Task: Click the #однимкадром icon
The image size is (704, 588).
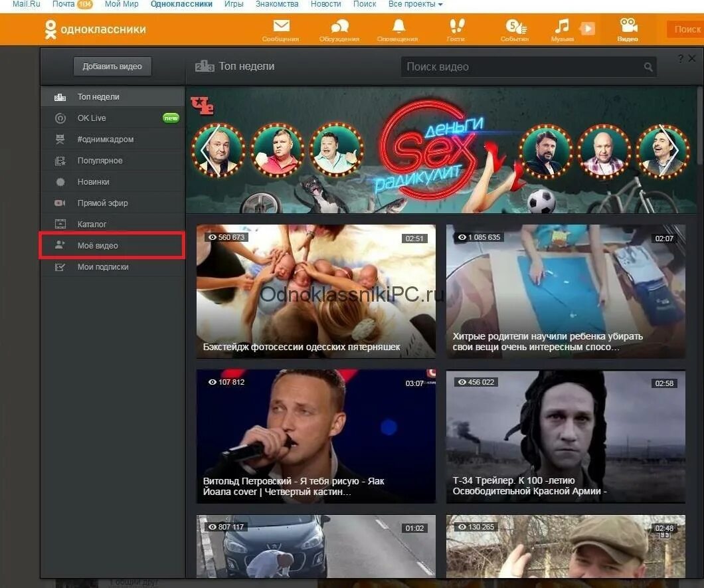Action: (60, 140)
